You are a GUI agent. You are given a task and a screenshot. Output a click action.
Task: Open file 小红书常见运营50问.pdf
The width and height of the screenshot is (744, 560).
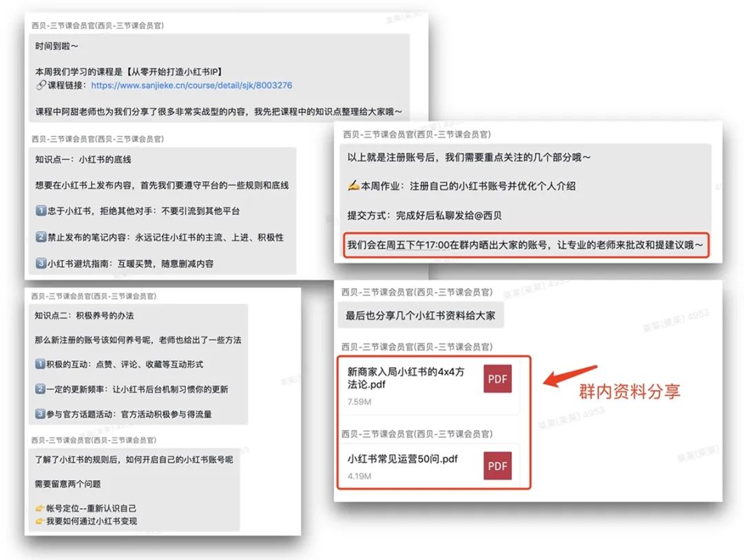click(x=429, y=466)
